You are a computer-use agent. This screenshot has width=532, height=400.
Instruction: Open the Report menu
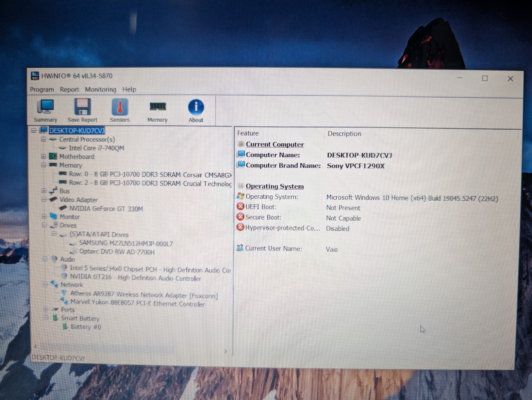(69, 89)
